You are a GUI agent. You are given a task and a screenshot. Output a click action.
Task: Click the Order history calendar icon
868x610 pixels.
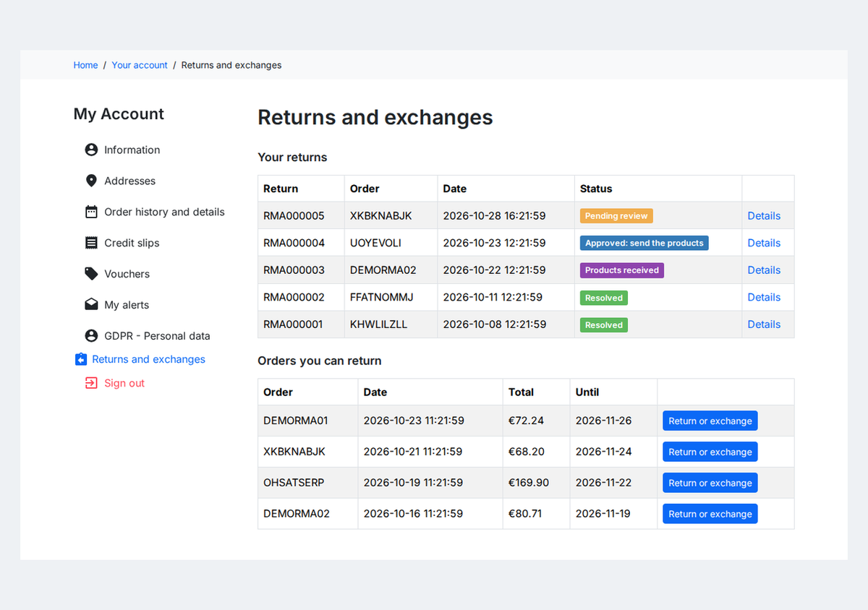(x=91, y=212)
